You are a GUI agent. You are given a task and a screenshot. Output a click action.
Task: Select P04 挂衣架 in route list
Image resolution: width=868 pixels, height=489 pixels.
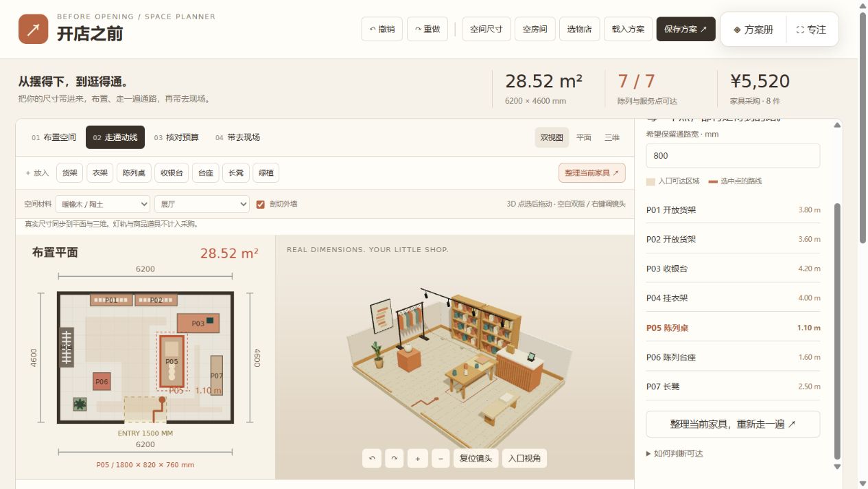point(733,298)
